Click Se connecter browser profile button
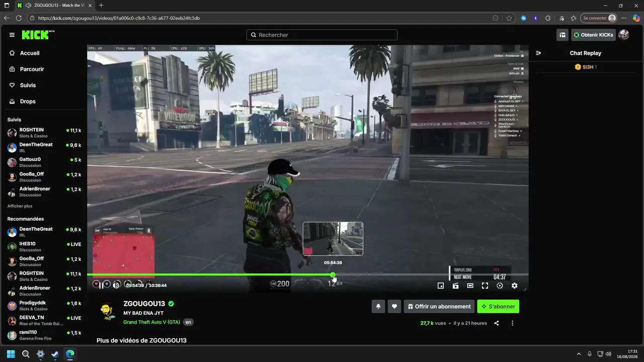Image resolution: width=644 pixels, height=362 pixels. coord(599,18)
